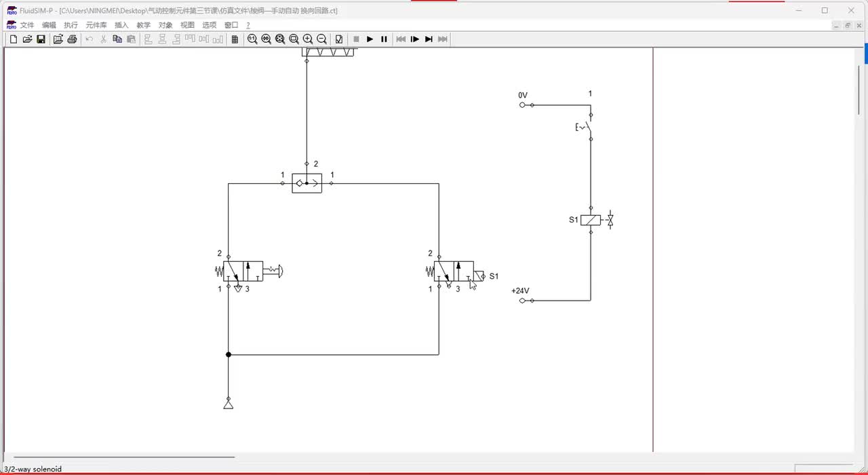Align selected objects to vertical middle
Viewport: 868px width, 475px height.
click(x=204, y=39)
